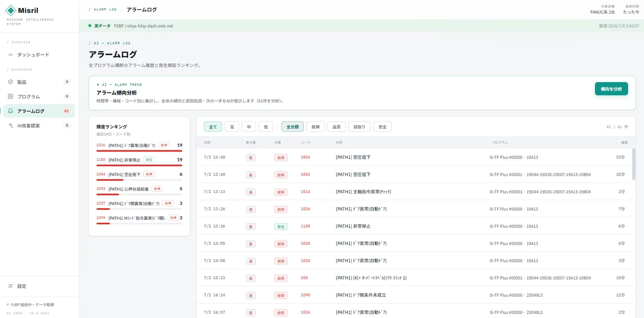Click the 53分 duration in first row
The image size is (644, 318).
(620, 157)
